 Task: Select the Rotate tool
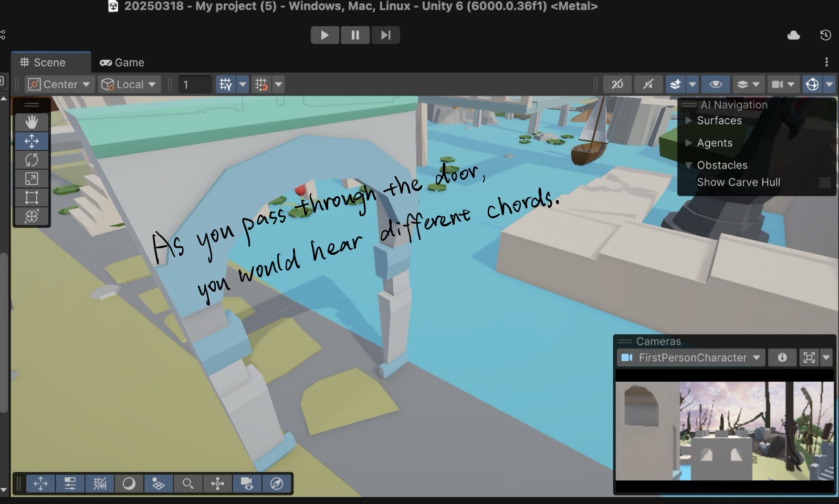click(32, 160)
